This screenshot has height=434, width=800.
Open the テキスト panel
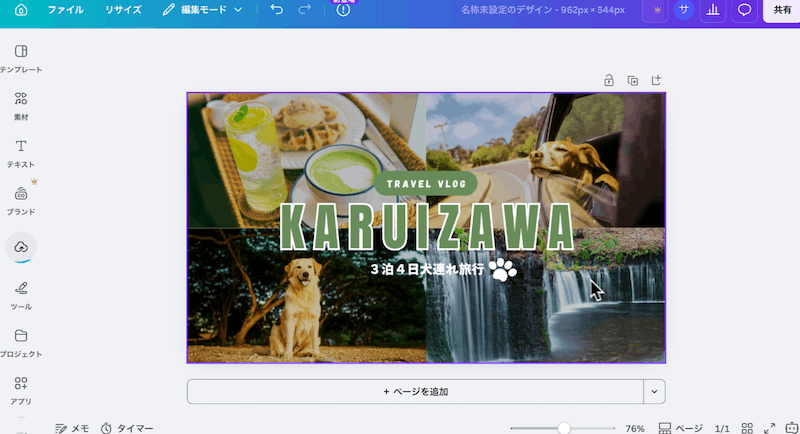21,154
